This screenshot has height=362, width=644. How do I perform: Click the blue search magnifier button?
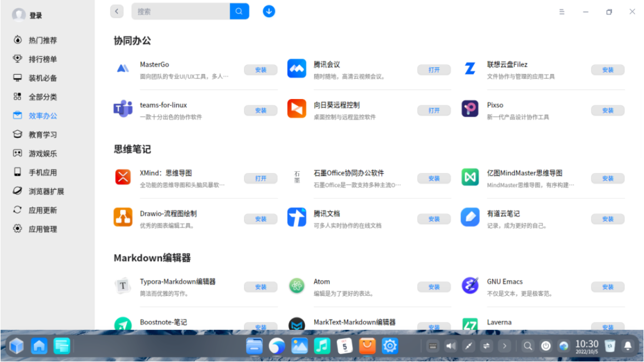[x=239, y=12]
